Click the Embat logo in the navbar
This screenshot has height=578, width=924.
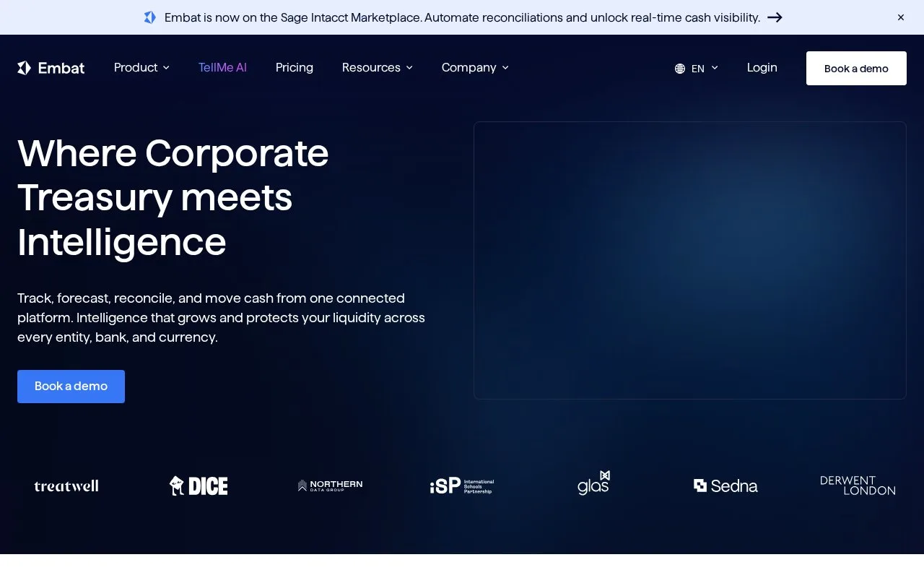click(51, 68)
